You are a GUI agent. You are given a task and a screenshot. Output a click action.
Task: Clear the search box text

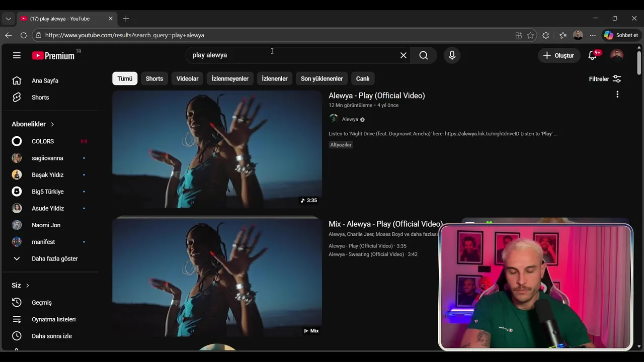pos(403,55)
